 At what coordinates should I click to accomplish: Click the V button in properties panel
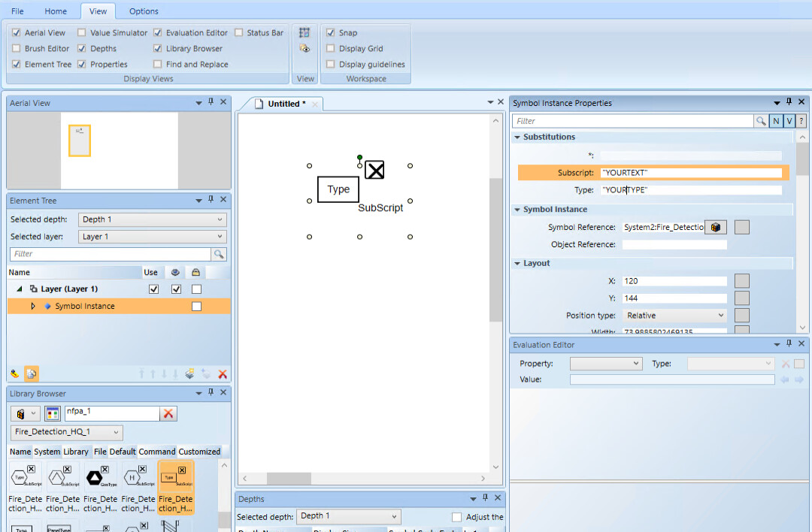pos(789,121)
